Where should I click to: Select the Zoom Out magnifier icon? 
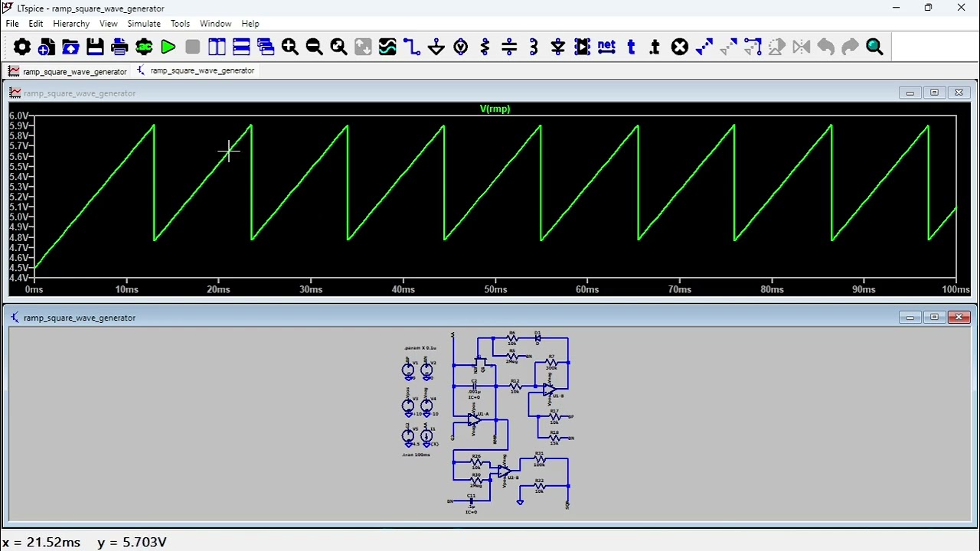point(315,47)
